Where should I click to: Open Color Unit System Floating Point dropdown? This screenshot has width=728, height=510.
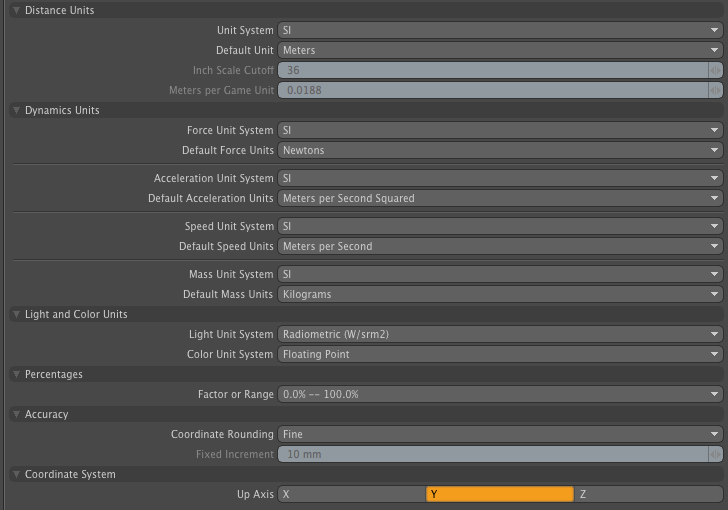pos(500,354)
